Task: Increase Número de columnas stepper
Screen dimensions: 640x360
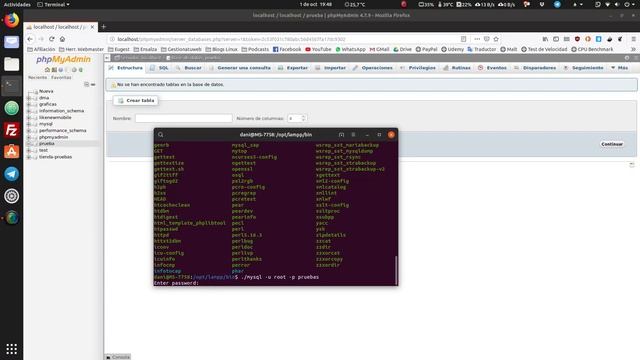Action: pos(303,116)
